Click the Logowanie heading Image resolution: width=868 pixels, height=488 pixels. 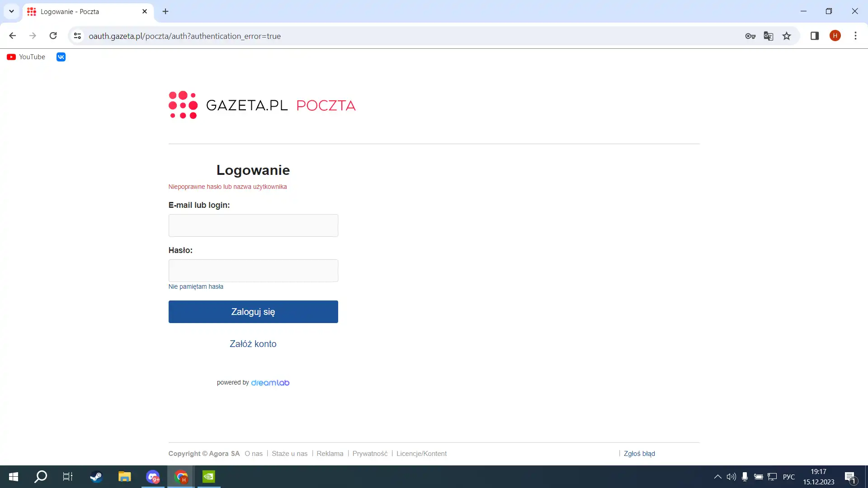253,170
